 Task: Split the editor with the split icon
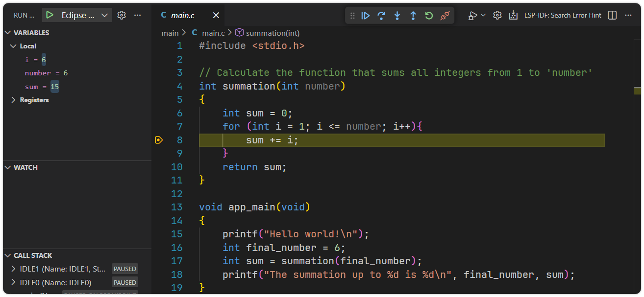click(612, 15)
